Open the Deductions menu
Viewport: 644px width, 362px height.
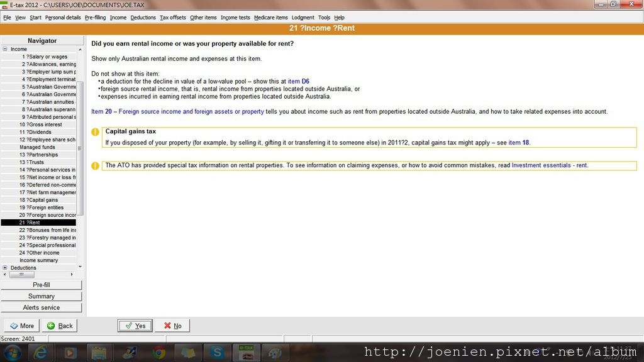(143, 18)
